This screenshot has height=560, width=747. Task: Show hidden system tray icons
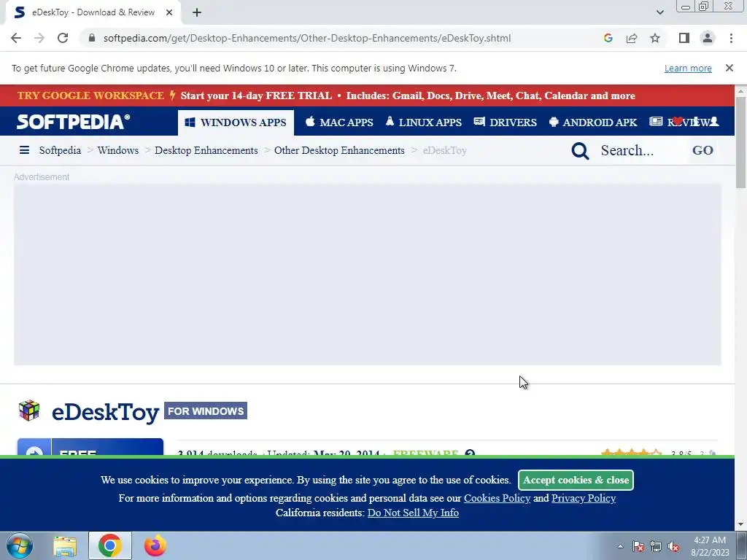[620, 546]
